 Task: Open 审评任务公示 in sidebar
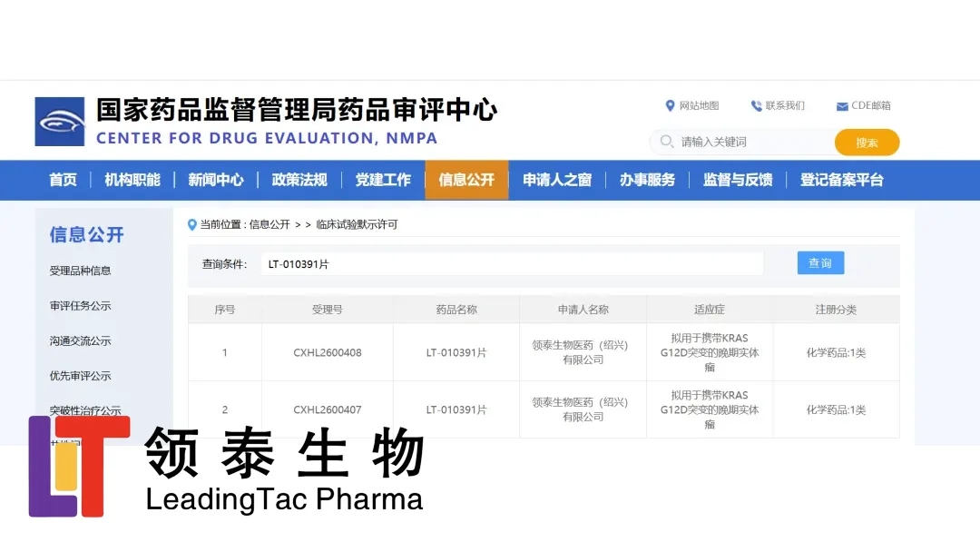(80, 306)
